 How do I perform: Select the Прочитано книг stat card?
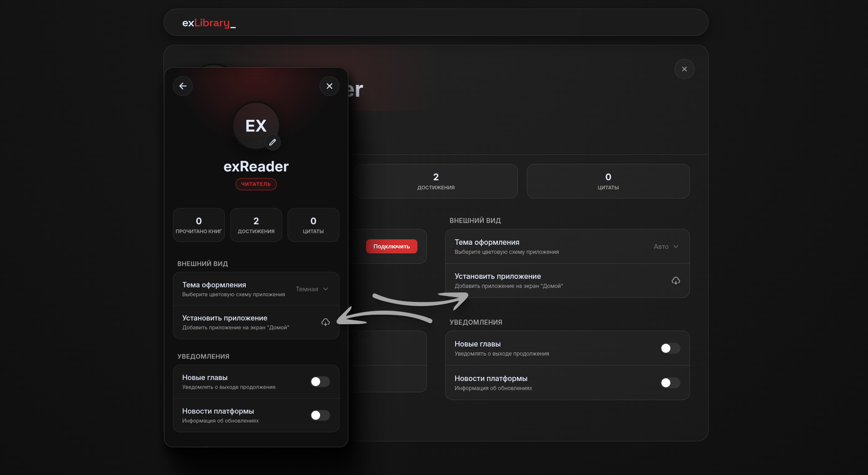click(x=198, y=225)
